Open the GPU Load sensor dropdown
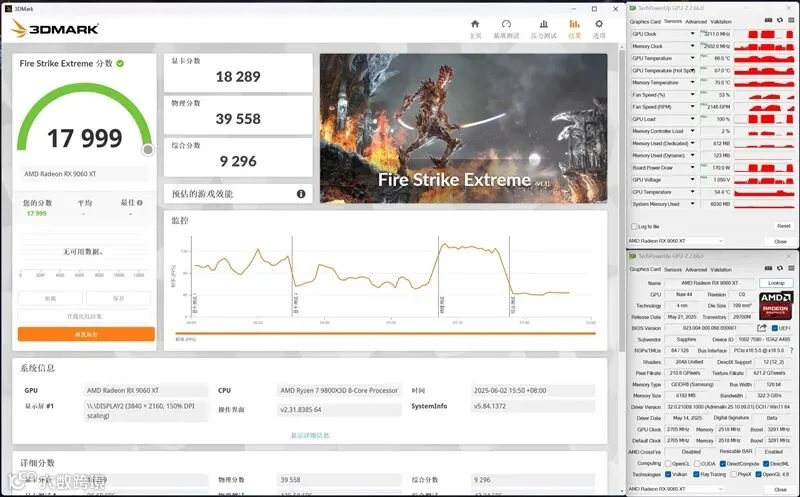Image resolution: width=800 pixels, height=497 pixels. coord(692,119)
